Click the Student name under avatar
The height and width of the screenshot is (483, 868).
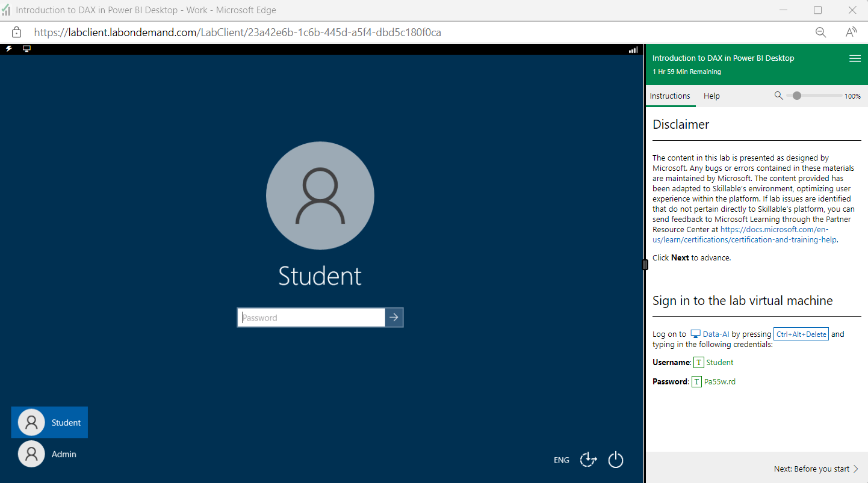[320, 275]
